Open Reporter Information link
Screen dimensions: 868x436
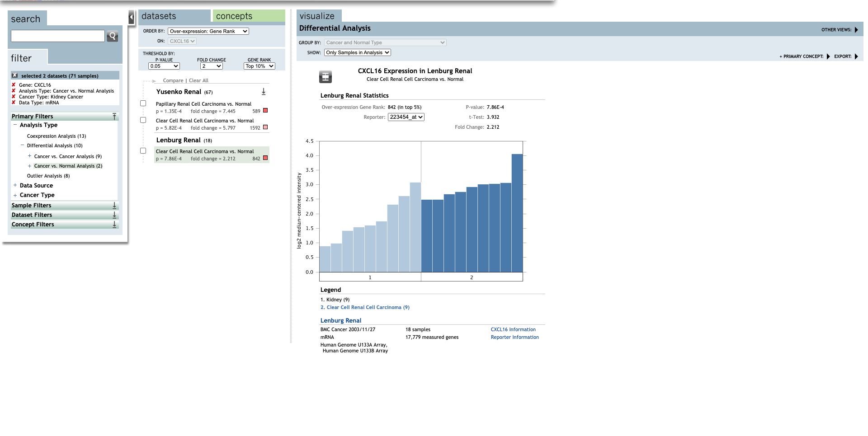tap(515, 337)
